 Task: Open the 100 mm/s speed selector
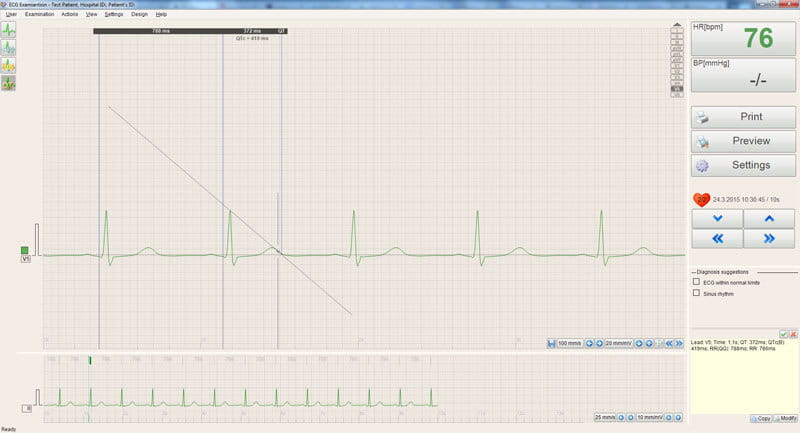click(x=569, y=343)
